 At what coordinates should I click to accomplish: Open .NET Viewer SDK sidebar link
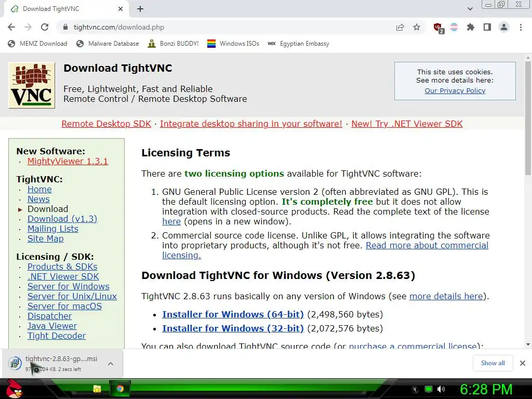(x=63, y=276)
